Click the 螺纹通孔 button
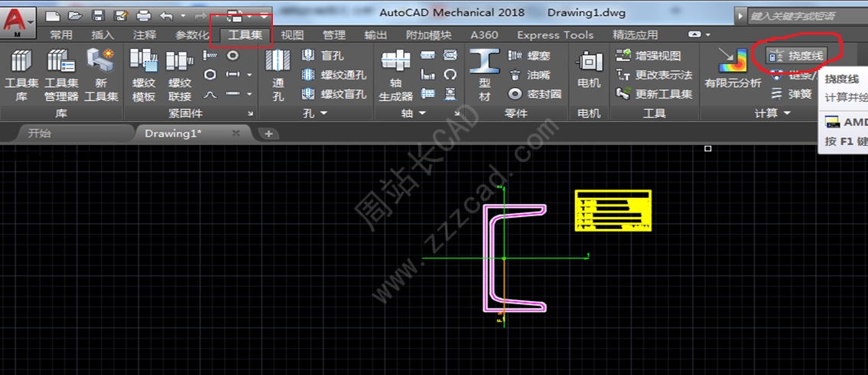This screenshot has width=868, height=375. 333,75
